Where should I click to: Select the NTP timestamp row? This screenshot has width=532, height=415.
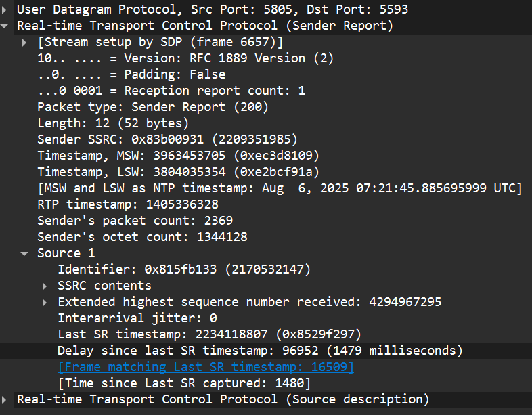(279, 188)
